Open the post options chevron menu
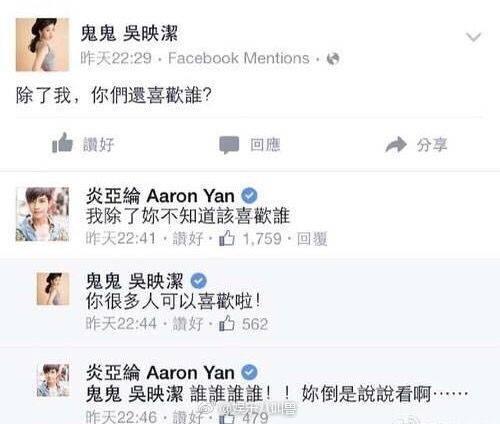Screen dimensions: 500x424 pos(474,36)
